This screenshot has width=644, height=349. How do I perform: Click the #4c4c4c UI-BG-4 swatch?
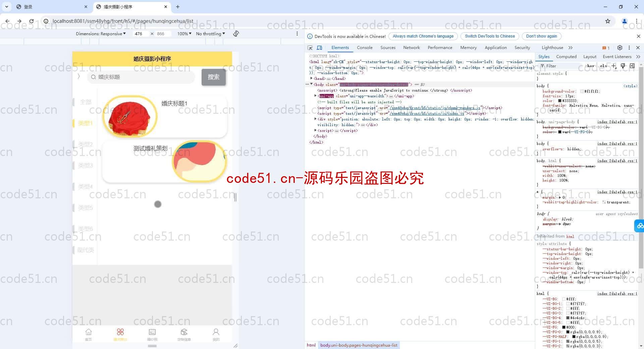pyautogui.click(x=568, y=318)
